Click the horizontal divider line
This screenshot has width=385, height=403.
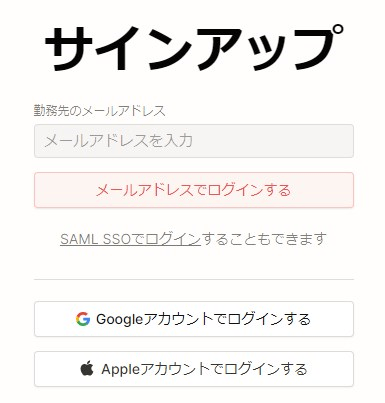(x=194, y=279)
